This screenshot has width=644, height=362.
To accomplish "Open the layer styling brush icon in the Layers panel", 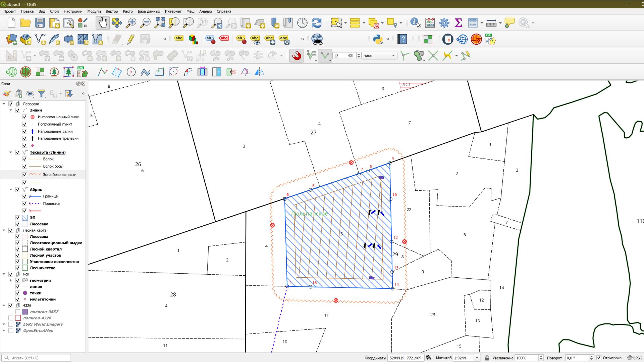I will (x=7, y=93).
